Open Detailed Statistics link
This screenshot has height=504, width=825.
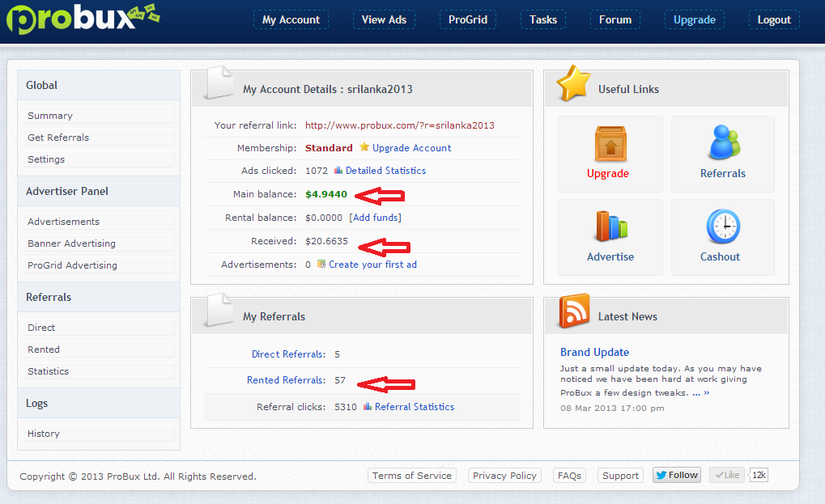coord(385,170)
